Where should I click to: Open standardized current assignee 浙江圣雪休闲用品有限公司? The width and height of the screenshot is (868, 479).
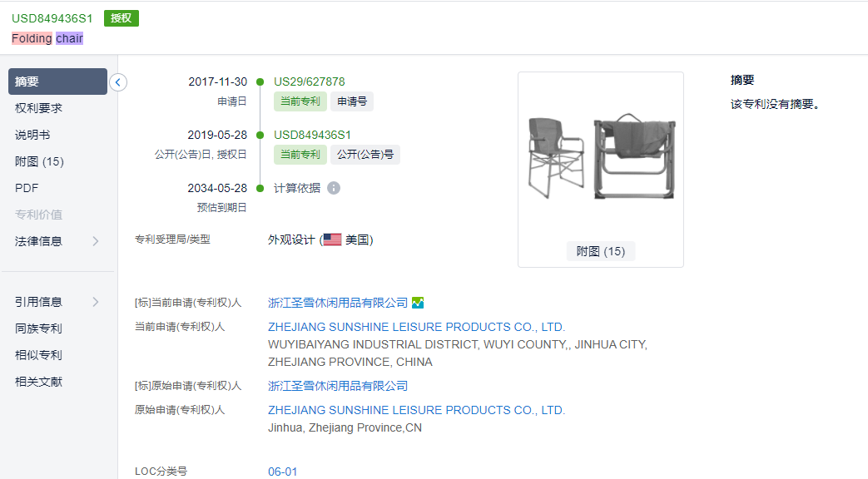click(x=338, y=303)
